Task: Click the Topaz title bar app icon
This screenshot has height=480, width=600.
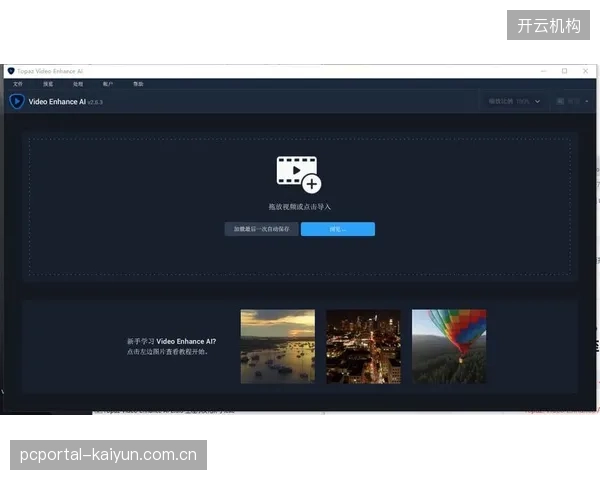Action: click(x=11, y=71)
